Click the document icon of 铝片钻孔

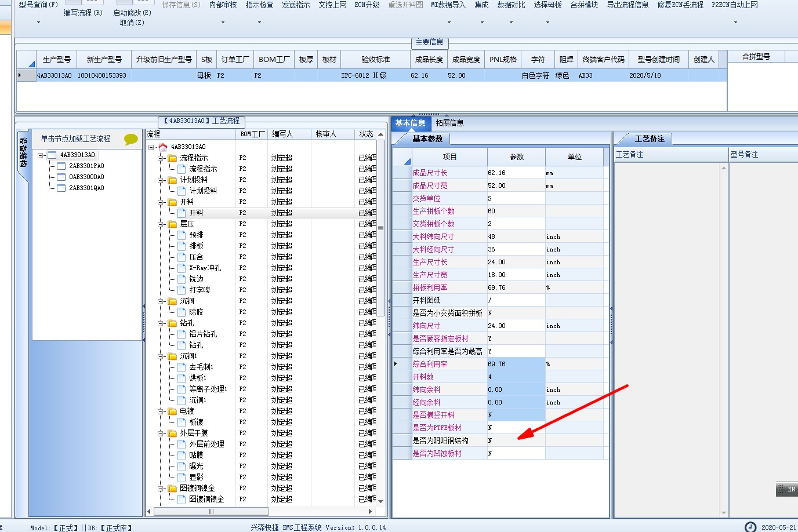point(182,334)
